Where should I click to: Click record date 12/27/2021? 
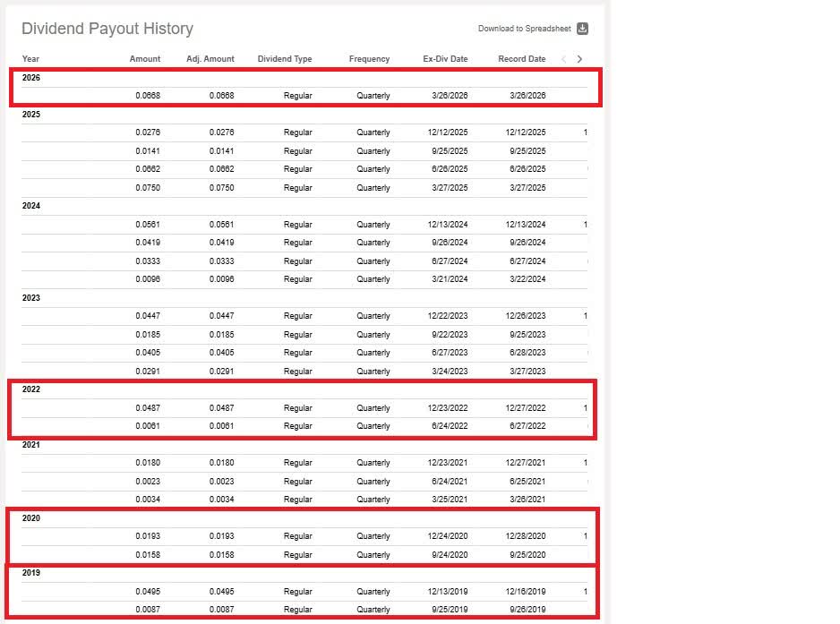click(x=526, y=462)
